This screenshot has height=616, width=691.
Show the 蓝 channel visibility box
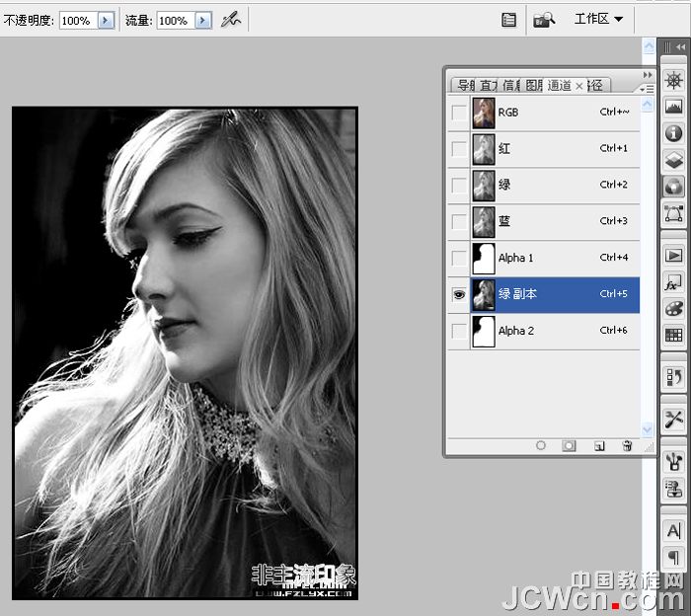click(459, 222)
